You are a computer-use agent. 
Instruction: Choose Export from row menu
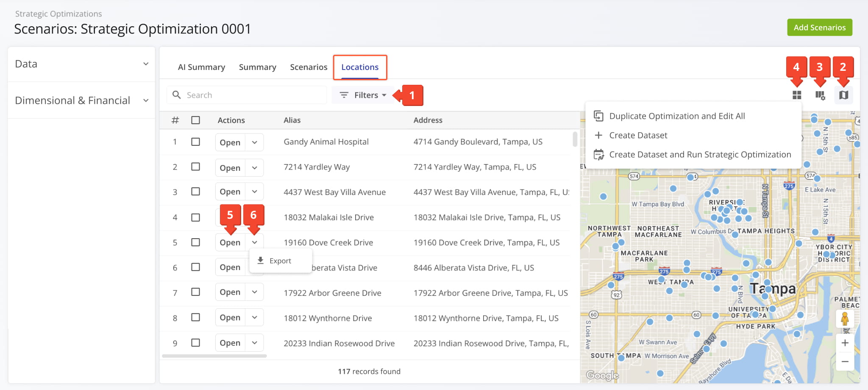click(280, 261)
